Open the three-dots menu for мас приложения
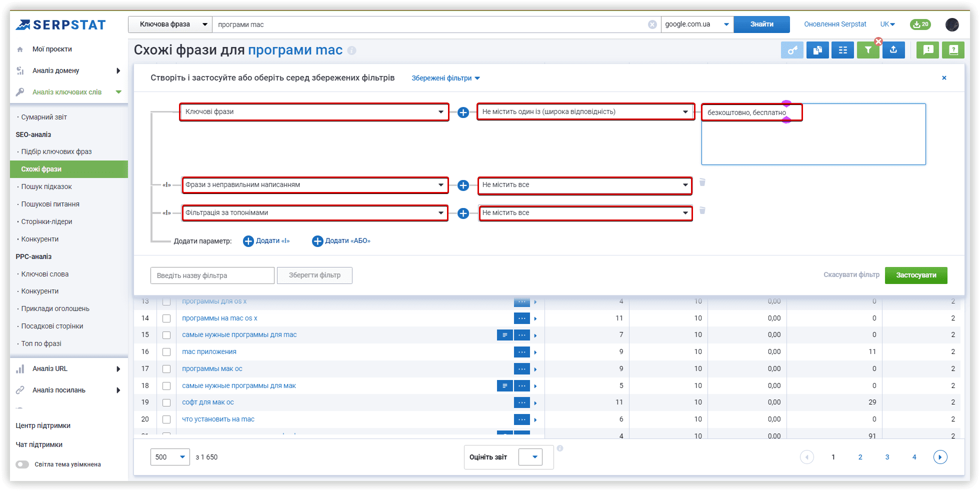980x491 pixels. pyautogui.click(x=522, y=352)
